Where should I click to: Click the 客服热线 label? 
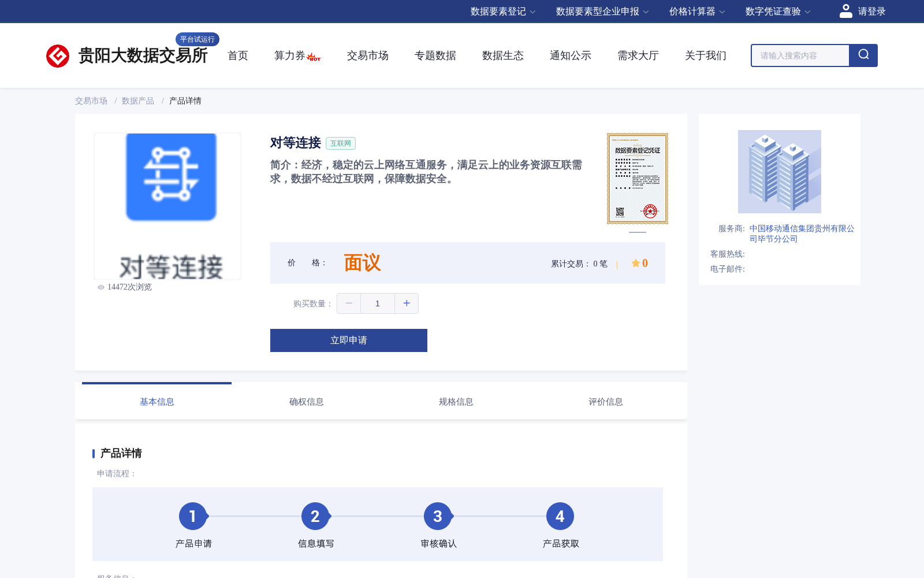(728, 254)
